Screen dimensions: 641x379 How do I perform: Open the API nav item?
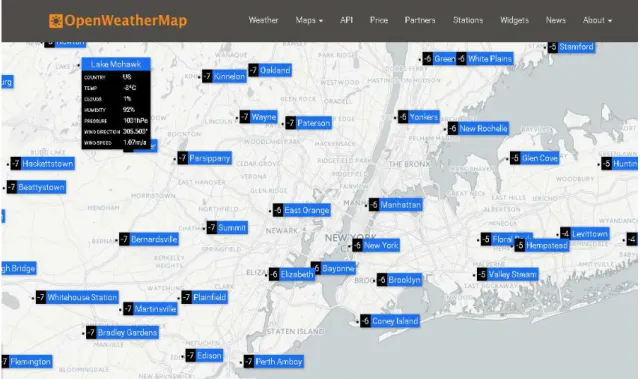[346, 20]
